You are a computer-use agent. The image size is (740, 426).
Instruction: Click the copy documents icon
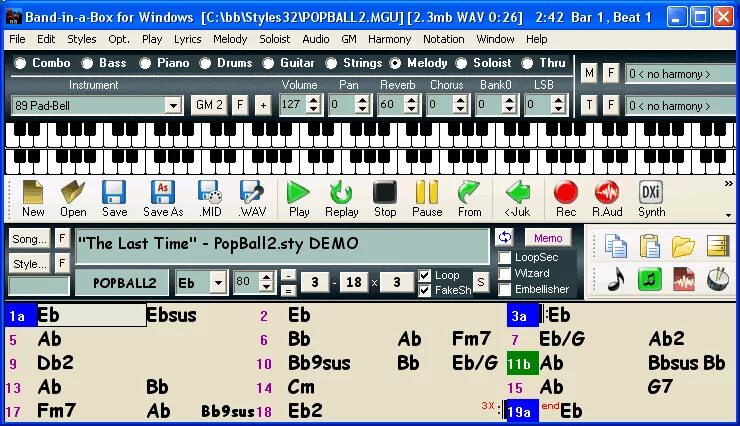tap(616, 246)
